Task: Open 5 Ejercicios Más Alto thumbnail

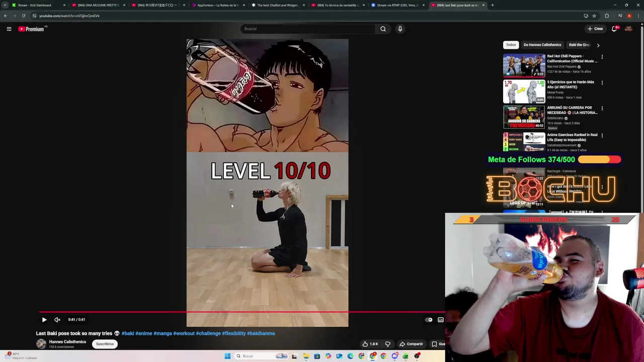Action: 524,92
